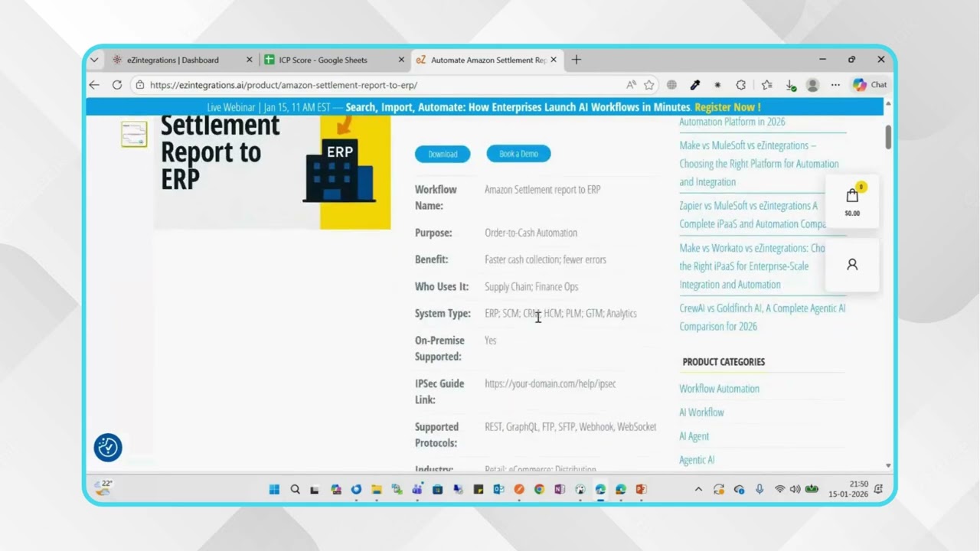Viewport: 980px width, 551px height.
Task: Open the Settings and more ellipsis menu
Action: [835, 85]
